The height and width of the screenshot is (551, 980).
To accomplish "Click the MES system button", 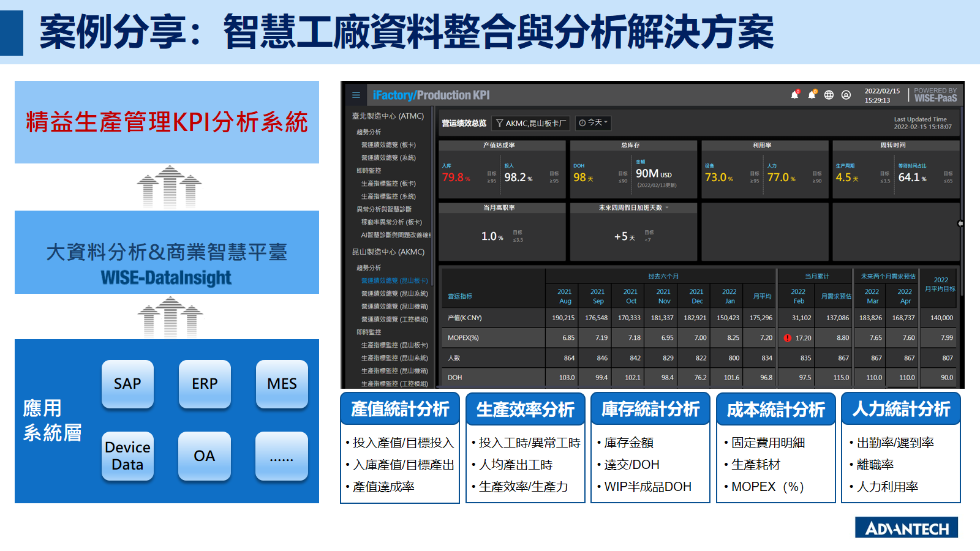I will [x=282, y=384].
